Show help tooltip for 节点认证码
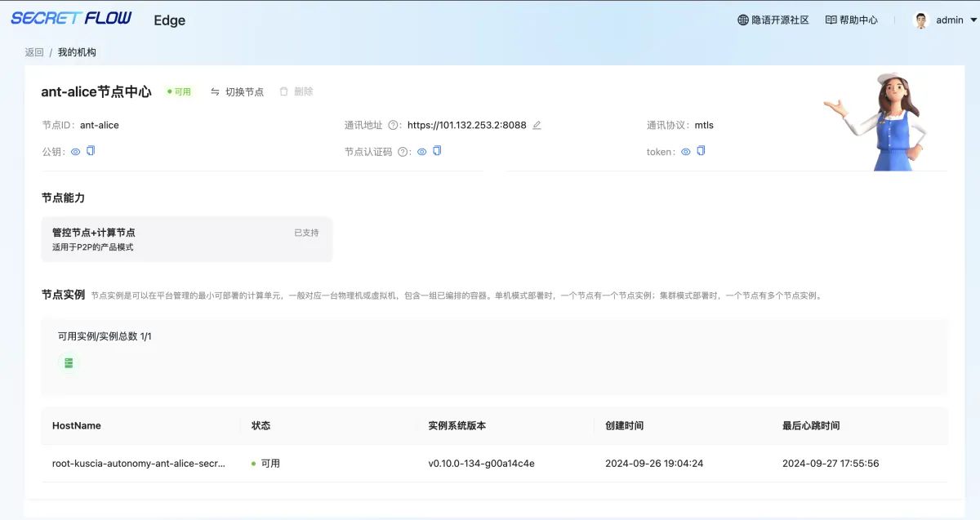Screen dimensions: 980x520 tap(403, 151)
